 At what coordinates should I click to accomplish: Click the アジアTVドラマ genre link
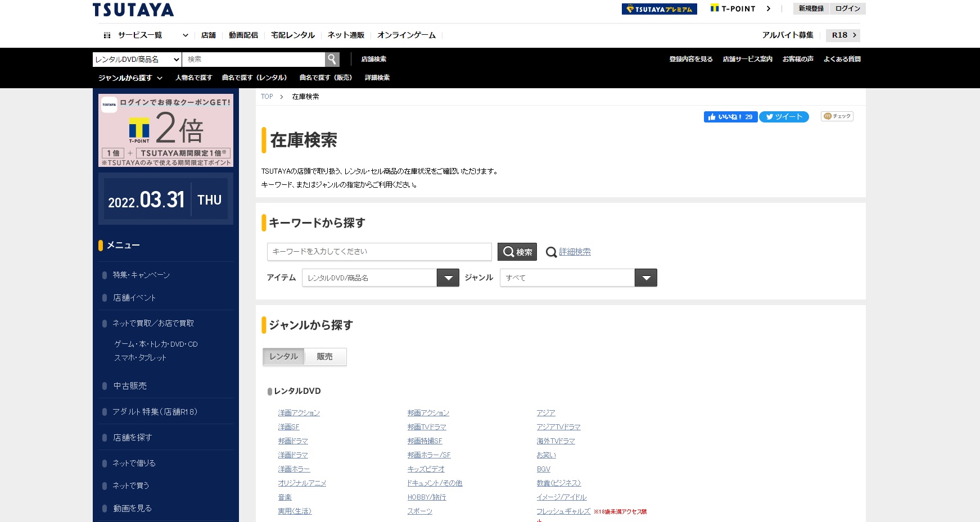pos(558,427)
